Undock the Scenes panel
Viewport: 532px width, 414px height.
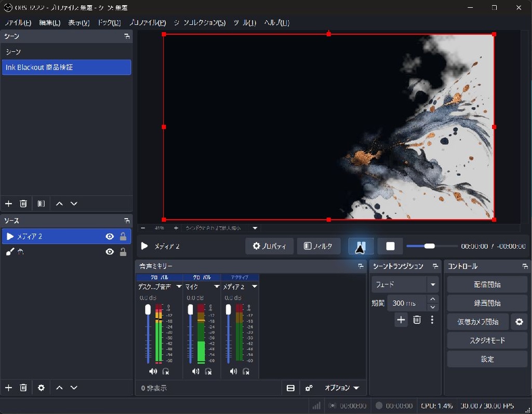[127, 36]
